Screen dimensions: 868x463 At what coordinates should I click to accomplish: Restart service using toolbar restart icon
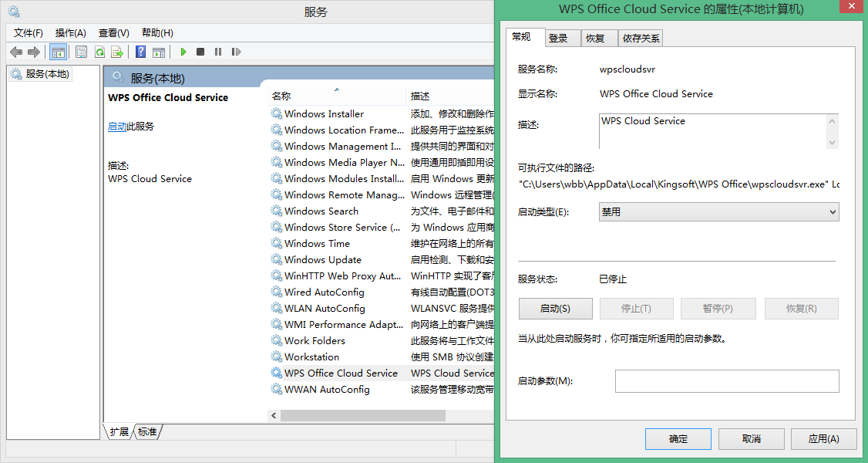coord(237,52)
